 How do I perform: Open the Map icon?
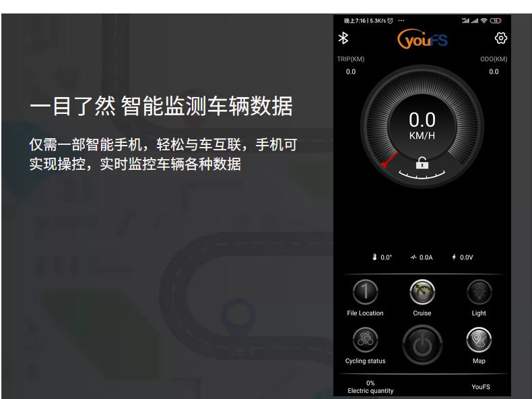[479, 340]
